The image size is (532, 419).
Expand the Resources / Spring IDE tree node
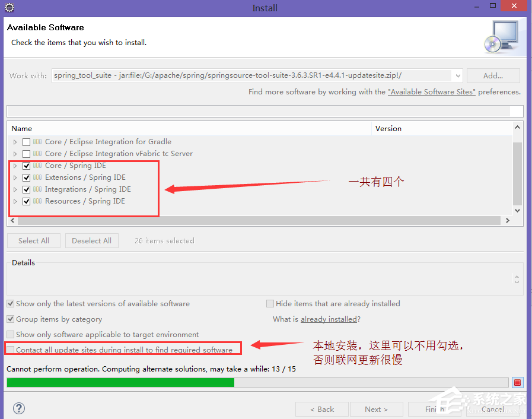pos(14,201)
